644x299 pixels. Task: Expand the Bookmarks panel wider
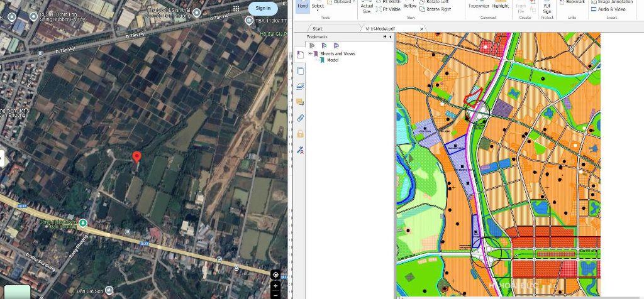385,36
